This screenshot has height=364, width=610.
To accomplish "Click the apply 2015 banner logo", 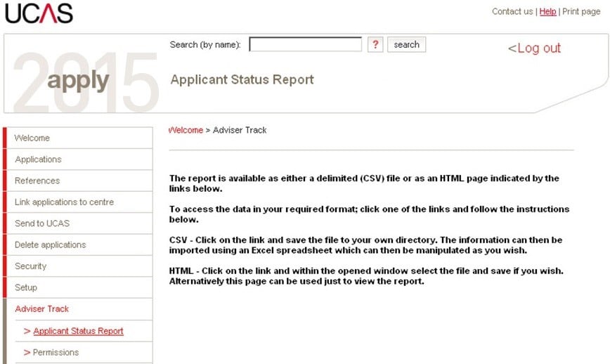I will tap(86, 82).
